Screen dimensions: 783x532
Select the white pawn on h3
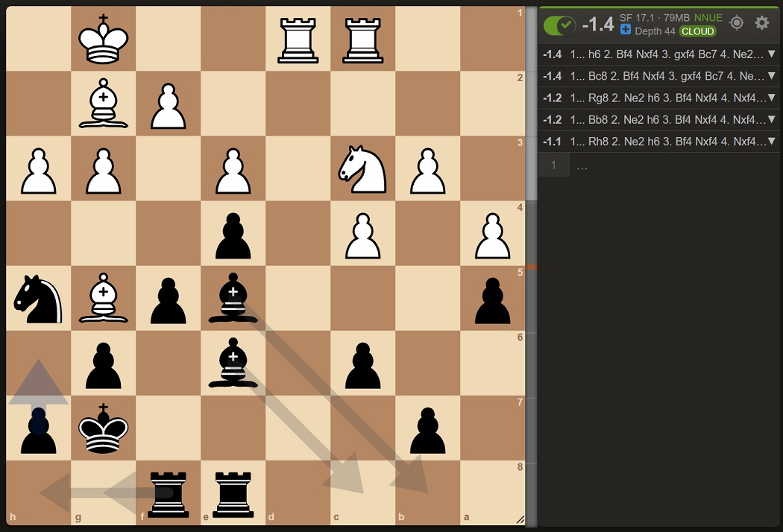39,171
